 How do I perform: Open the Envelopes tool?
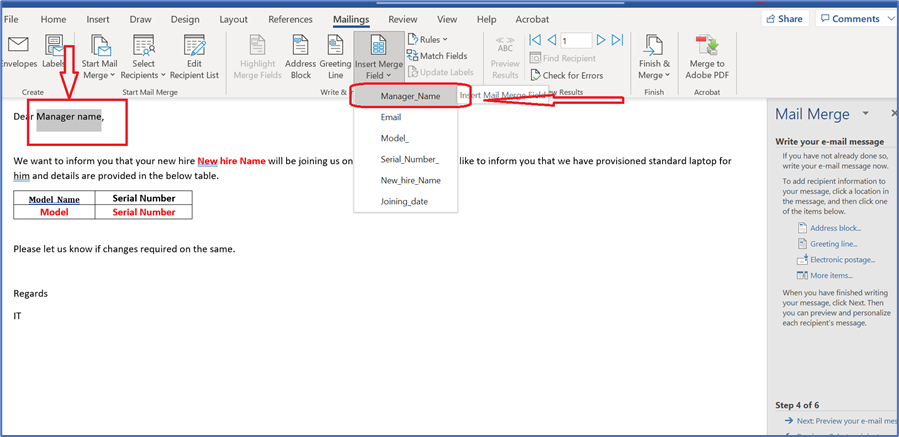point(18,54)
